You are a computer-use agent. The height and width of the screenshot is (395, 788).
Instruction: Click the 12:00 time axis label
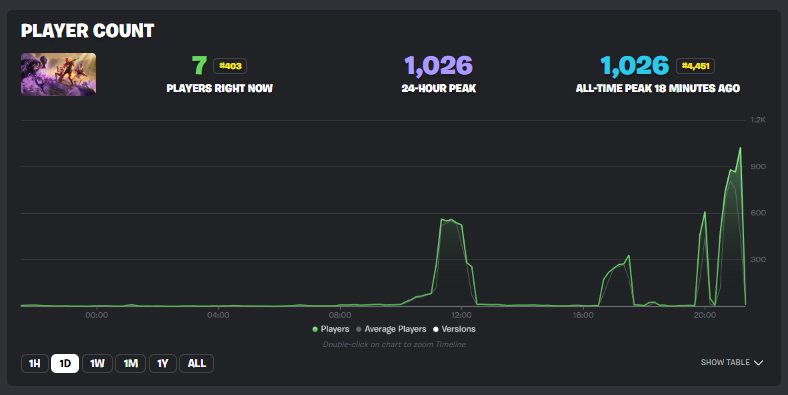(x=461, y=315)
